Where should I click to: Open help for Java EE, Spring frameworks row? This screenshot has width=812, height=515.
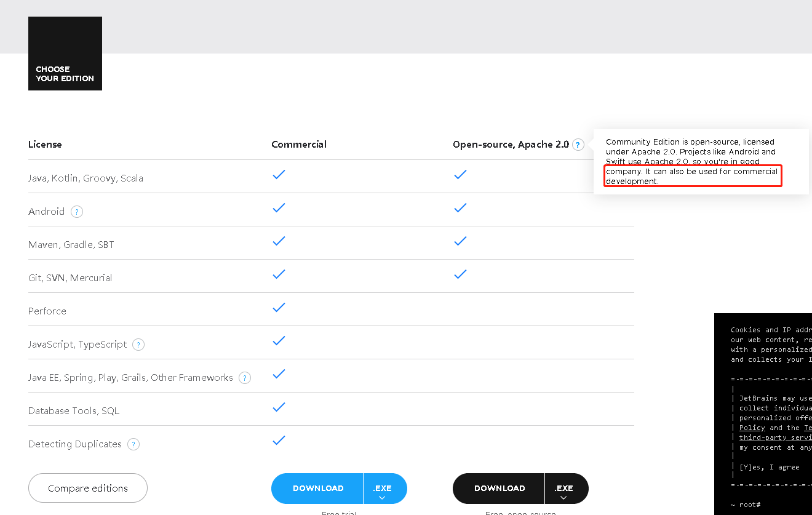[x=245, y=378]
